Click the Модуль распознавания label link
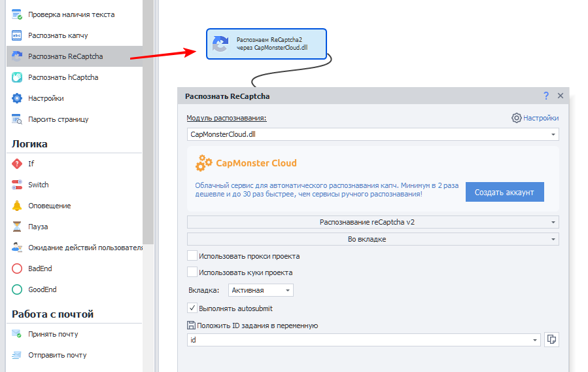Image resolution: width=588 pixels, height=372 pixels. [226, 118]
